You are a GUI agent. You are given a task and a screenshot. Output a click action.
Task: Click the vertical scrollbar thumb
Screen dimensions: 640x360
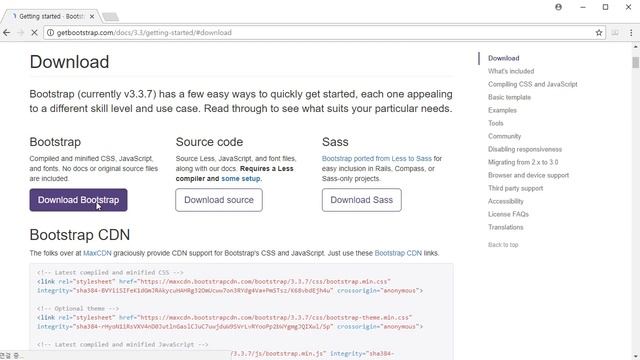(636, 62)
